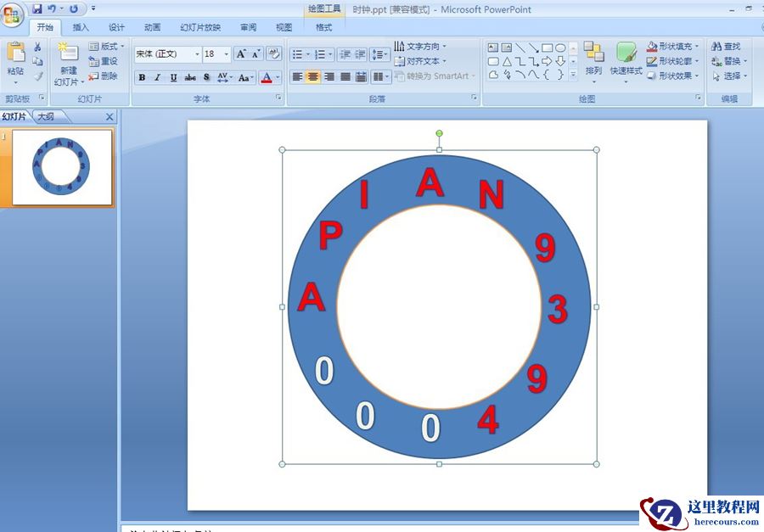Viewport: 764px width, 532px height.
Task: Switch to the 审阅 (Review) tab
Action: pyautogui.click(x=249, y=27)
